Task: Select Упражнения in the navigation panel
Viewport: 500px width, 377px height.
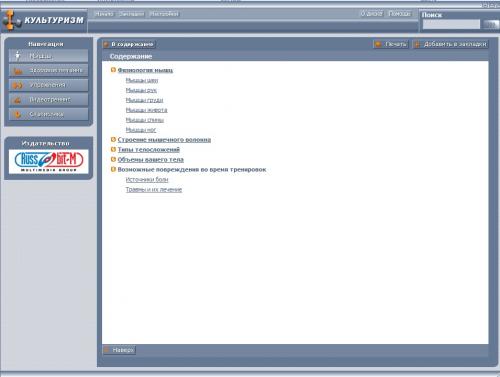Action: pos(49,85)
